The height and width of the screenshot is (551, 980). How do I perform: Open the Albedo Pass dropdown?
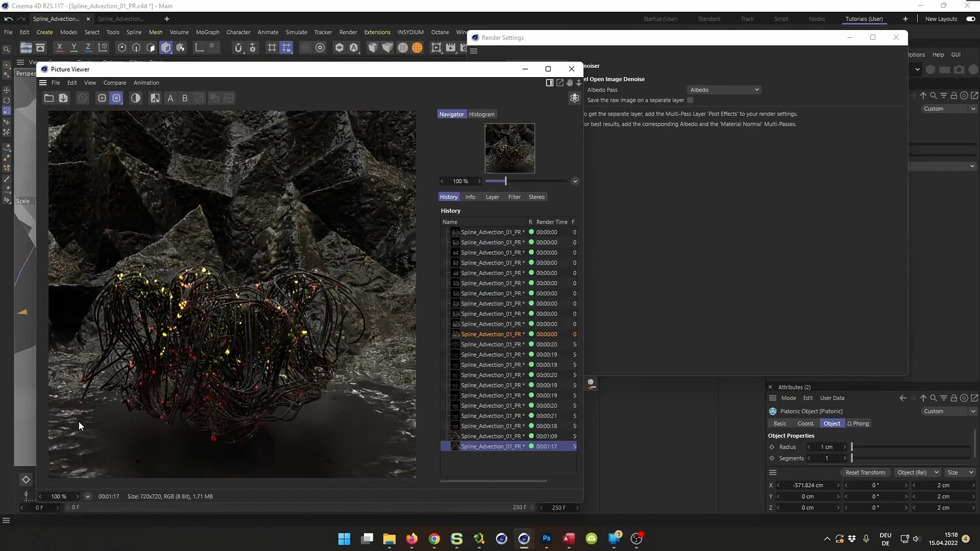[x=724, y=89]
